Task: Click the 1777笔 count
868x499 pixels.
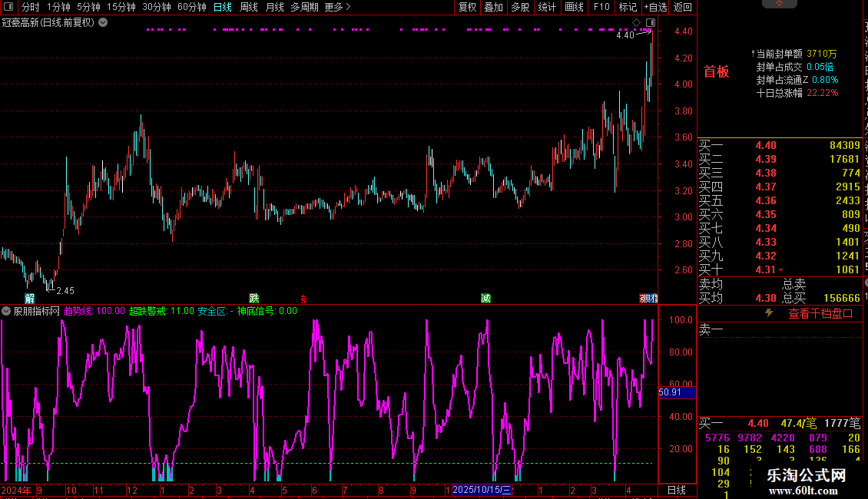Action: [x=842, y=424]
